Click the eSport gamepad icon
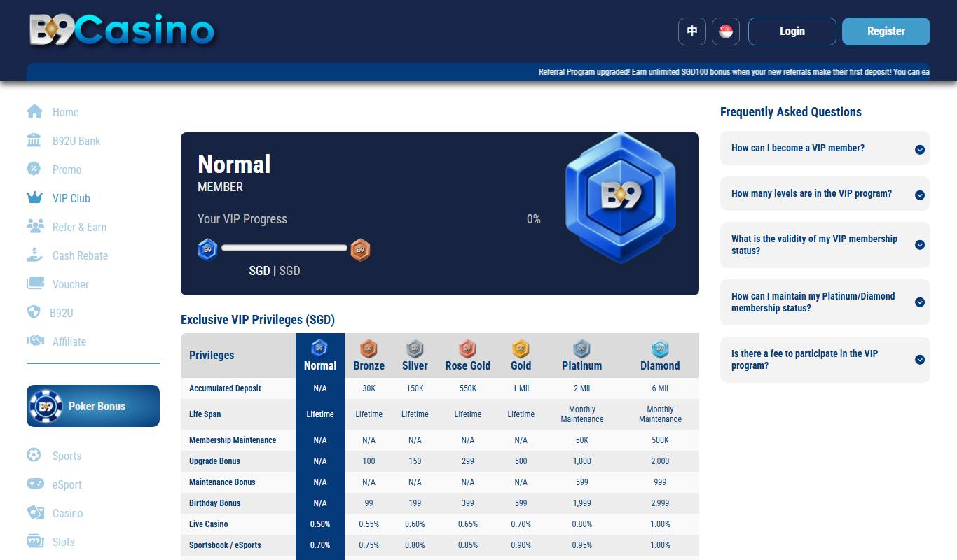The width and height of the screenshot is (957, 560). click(x=35, y=484)
